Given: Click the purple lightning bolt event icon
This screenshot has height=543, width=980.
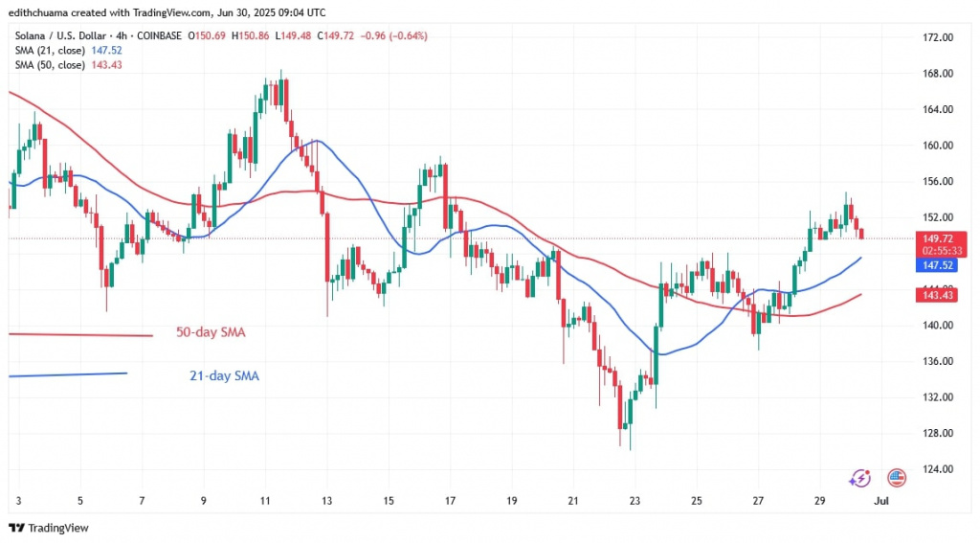Looking at the screenshot, I should (859, 477).
